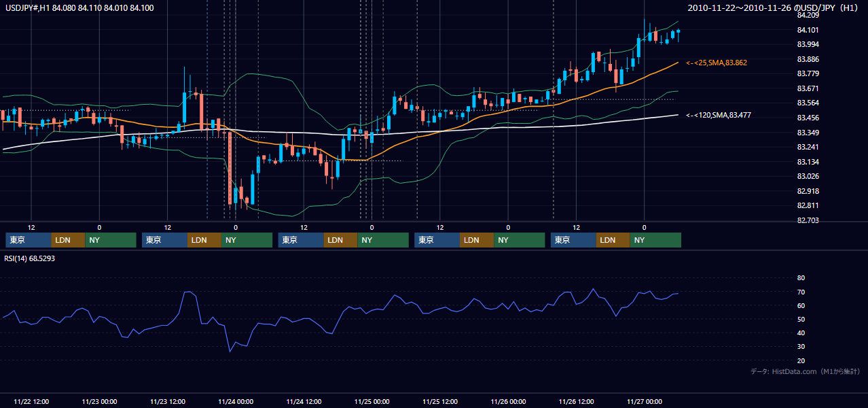The height and width of the screenshot is (408, 868).
Task: Click the 11/24 00:00 time label
Action: click(x=236, y=401)
